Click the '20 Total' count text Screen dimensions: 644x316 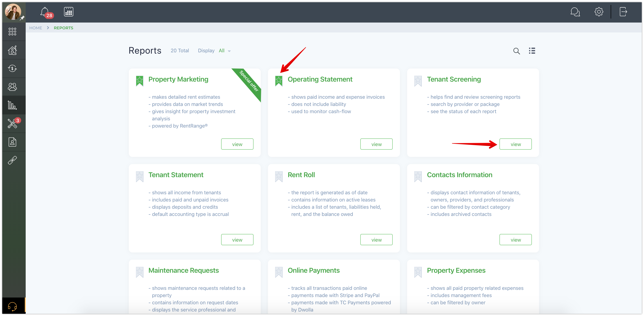click(x=180, y=50)
